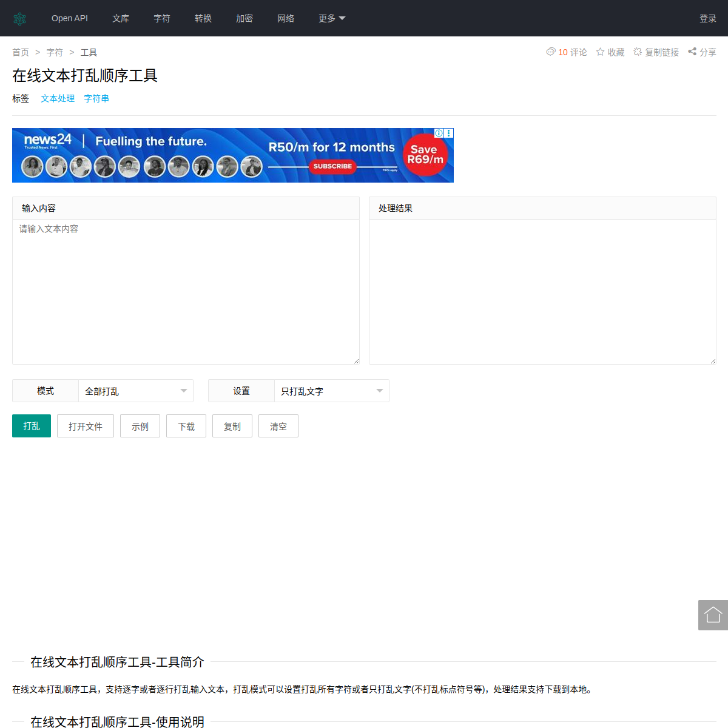The width and height of the screenshot is (728, 728).
Task: Open the 文库 navigation item
Action: (121, 18)
